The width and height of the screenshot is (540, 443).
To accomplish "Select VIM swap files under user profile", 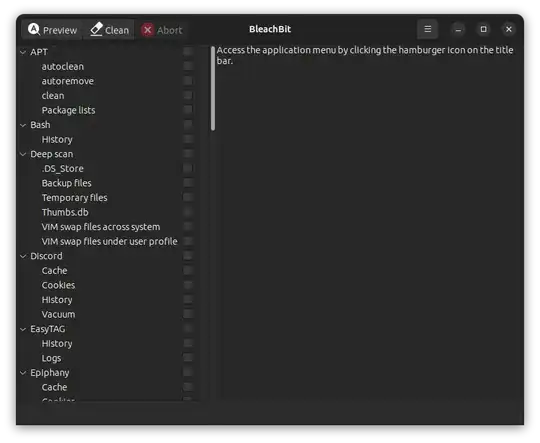I will pos(110,241).
